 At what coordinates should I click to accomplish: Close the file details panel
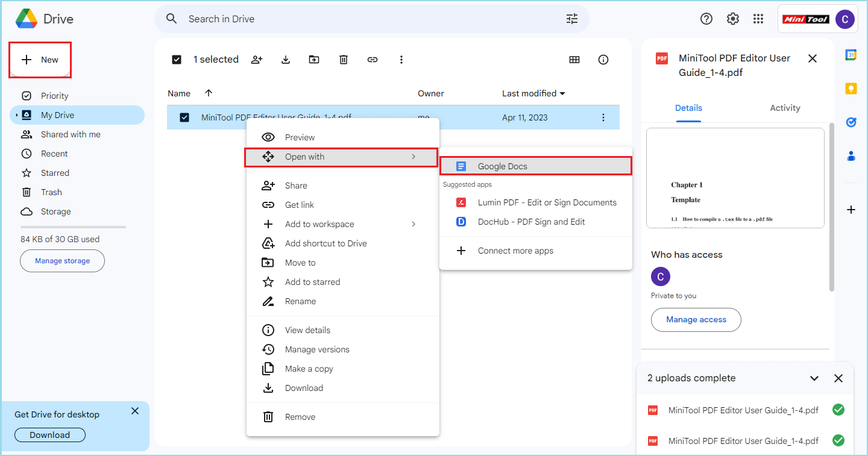click(813, 58)
